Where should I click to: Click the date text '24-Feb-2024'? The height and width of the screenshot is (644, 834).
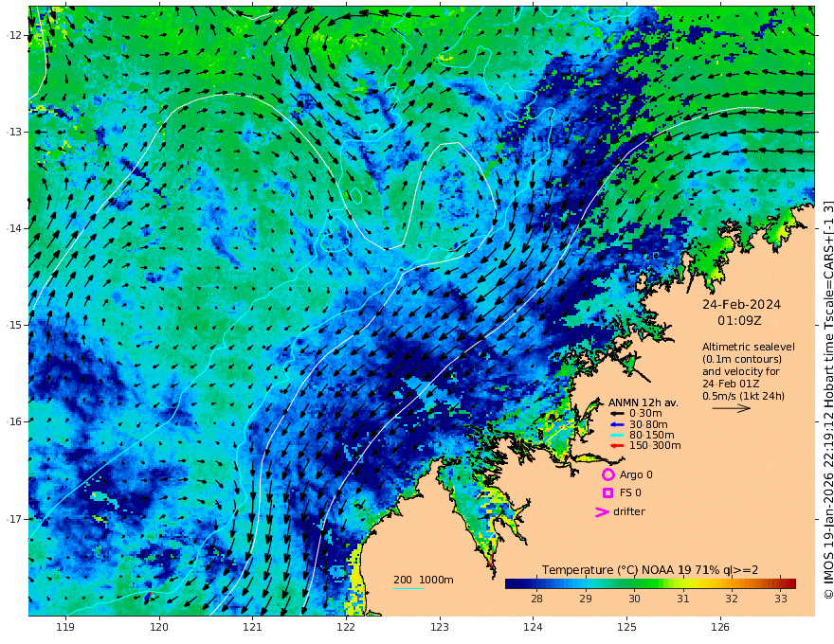741,304
